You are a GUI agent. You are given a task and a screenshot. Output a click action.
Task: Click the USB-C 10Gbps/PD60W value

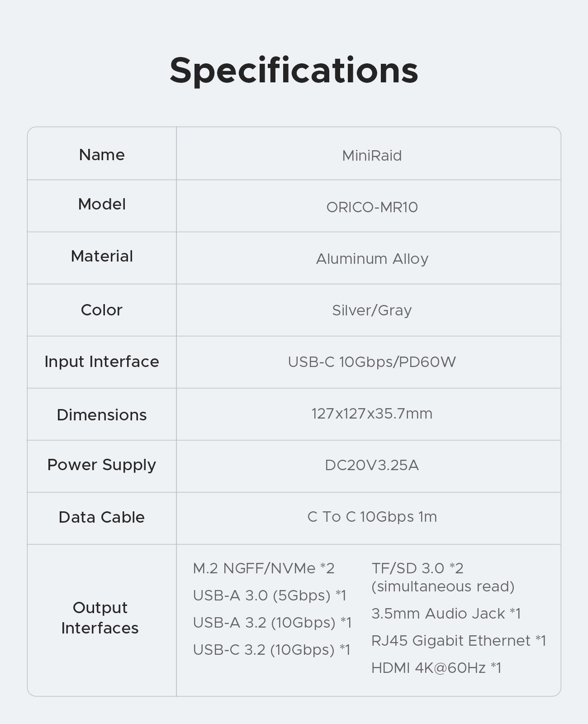[x=372, y=362]
